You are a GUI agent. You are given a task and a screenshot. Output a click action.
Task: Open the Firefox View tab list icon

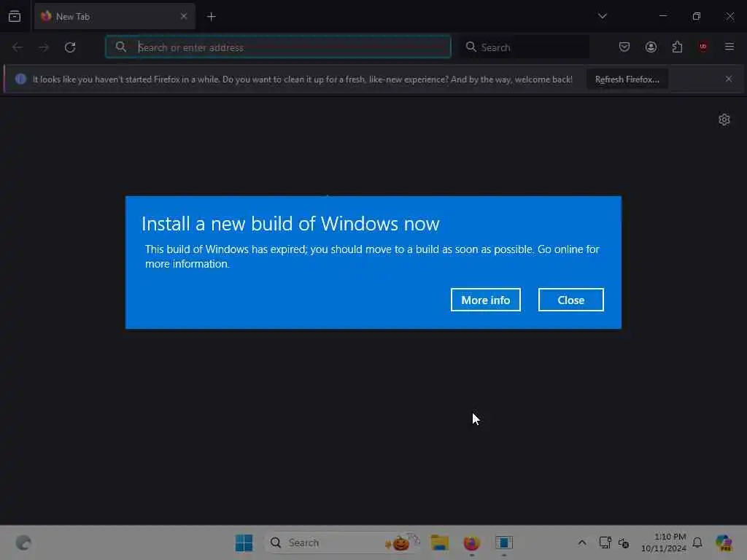[x=15, y=17]
